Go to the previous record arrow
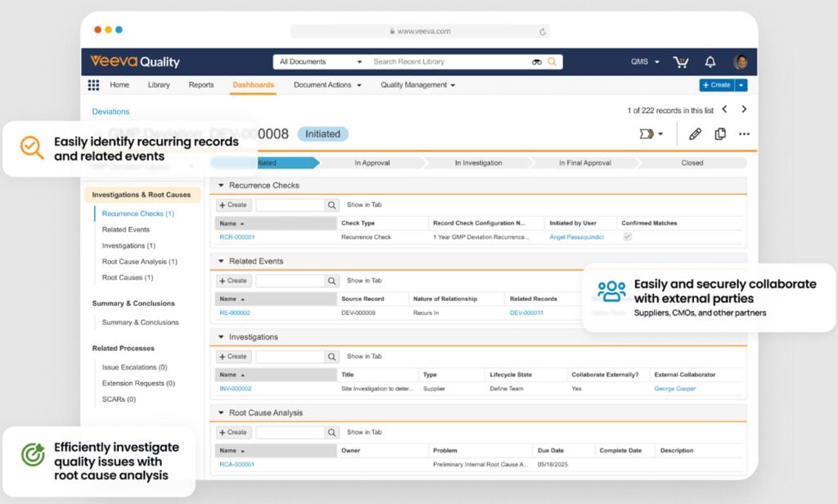Viewport: 838px width, 504px height. 724,110
